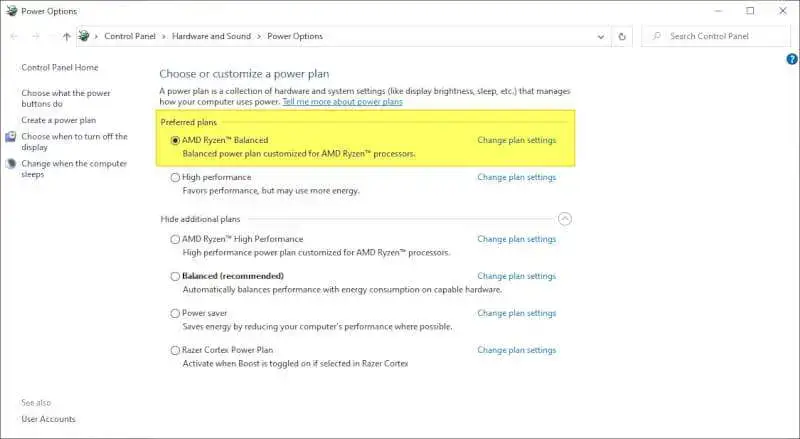Click Razer Cortex plan description text

295,364
